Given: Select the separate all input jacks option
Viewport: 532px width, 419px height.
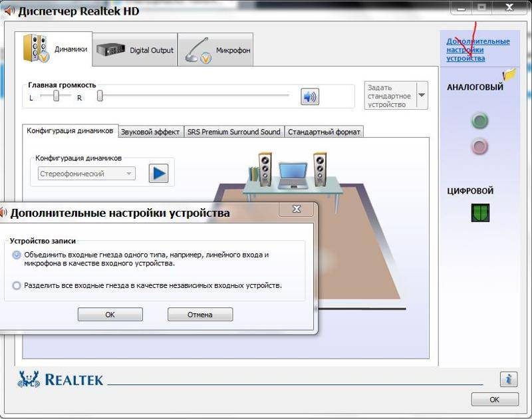Looking at the screenshot, I should 16,286.
